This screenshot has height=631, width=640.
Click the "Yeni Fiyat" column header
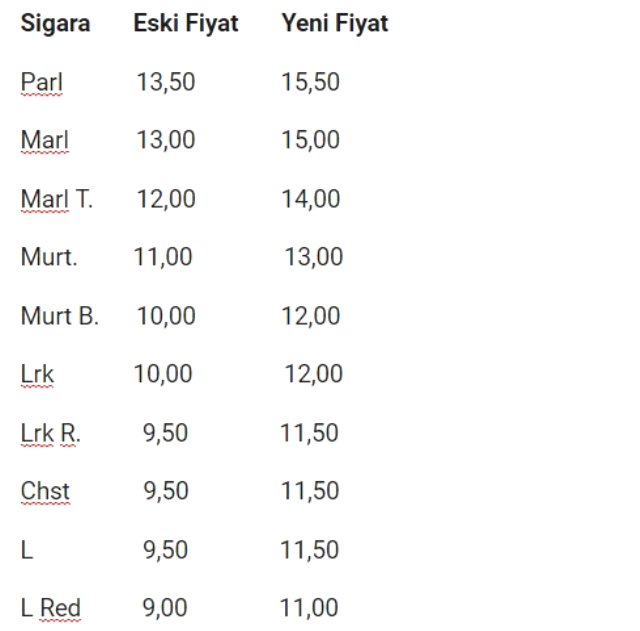coord(334,23)
